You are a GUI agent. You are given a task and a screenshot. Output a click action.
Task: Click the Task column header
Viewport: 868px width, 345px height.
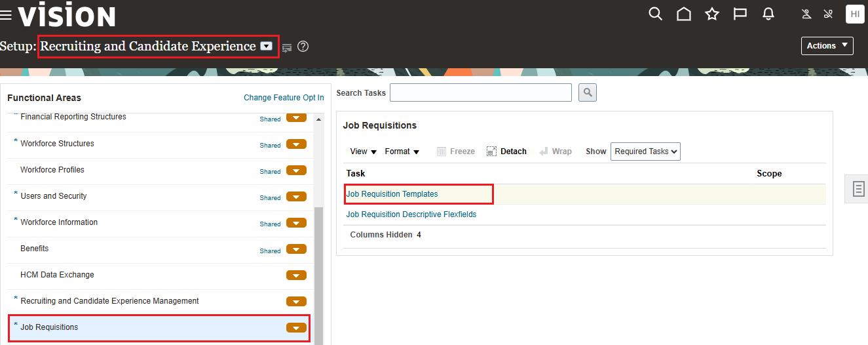[x=356, y=174]
